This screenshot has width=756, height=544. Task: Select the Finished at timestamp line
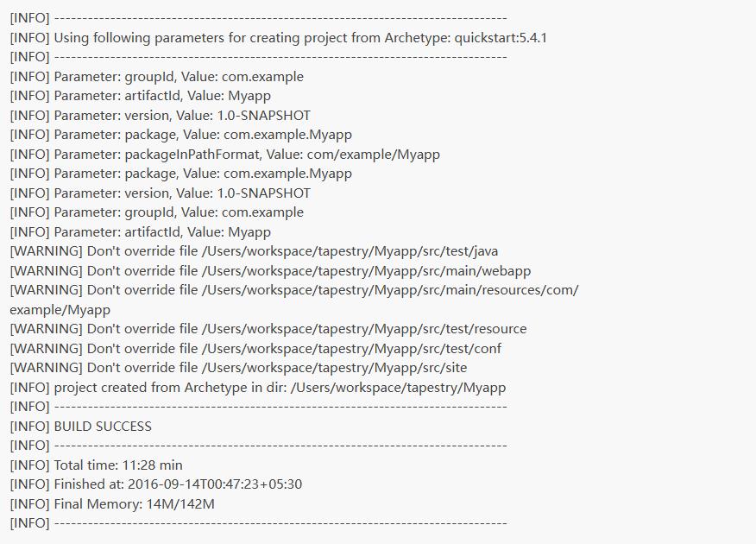[x=155, y=484]
